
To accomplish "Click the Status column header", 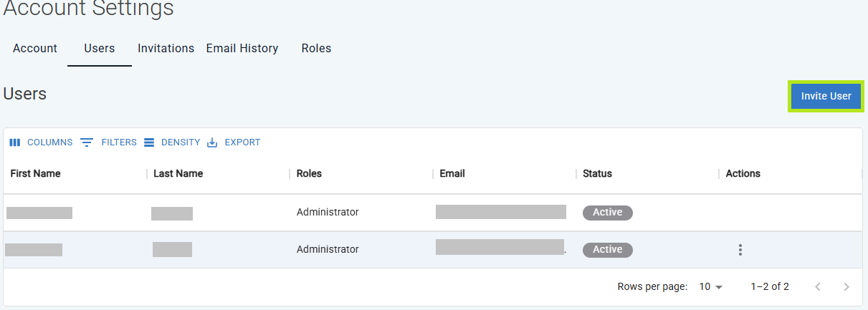I will [597, 173].
